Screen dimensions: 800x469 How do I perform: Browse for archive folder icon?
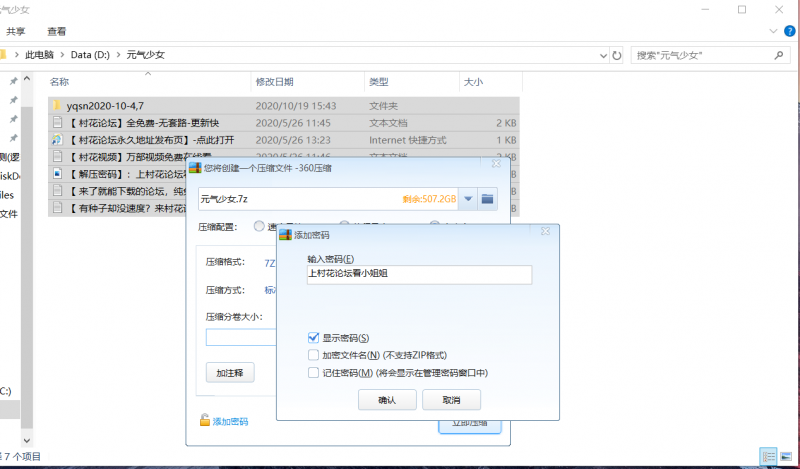(x=487, y=199)
